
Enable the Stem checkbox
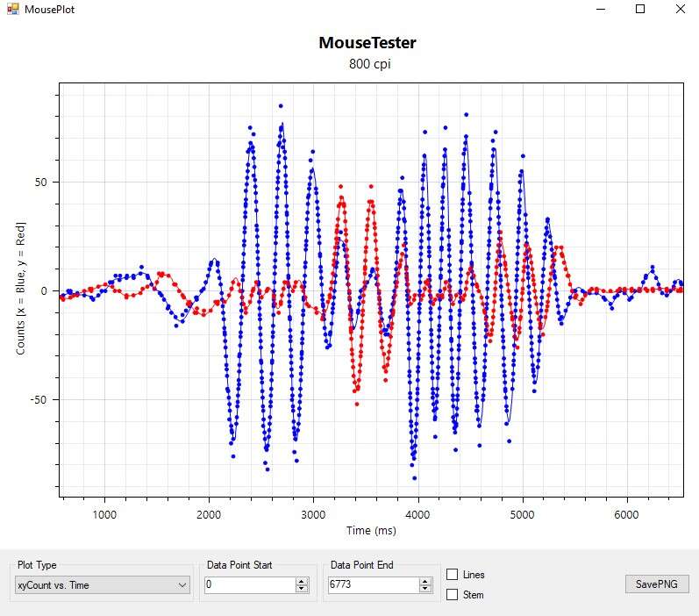pyautogui.click(x=453, y=595)
